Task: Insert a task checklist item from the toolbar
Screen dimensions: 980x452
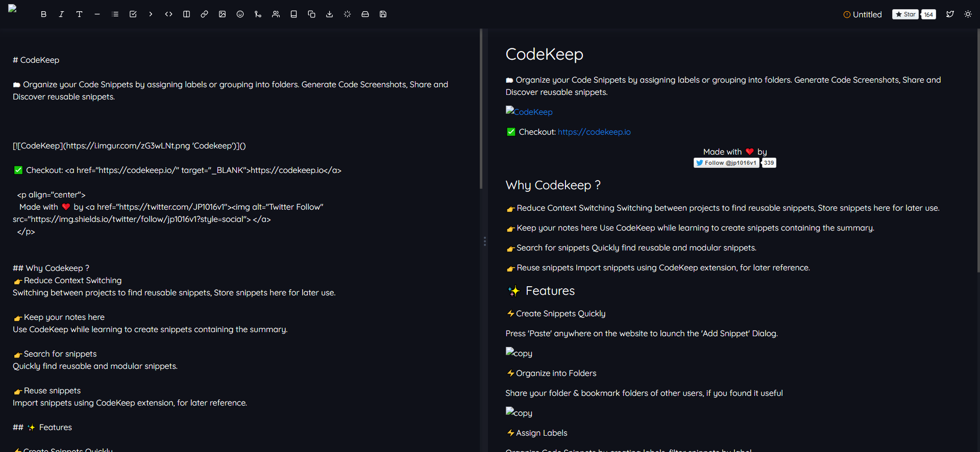Action: tap(133, 14)
